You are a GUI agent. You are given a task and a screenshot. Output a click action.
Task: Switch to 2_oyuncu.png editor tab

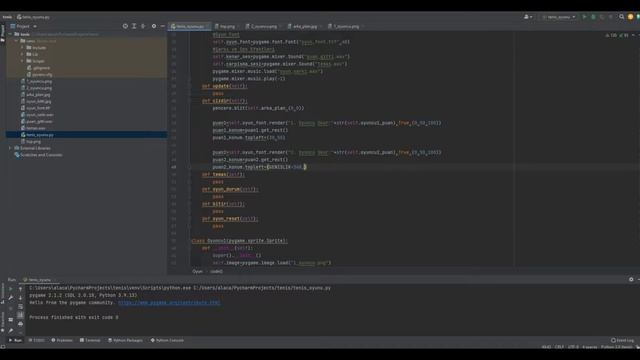point(263,26)
